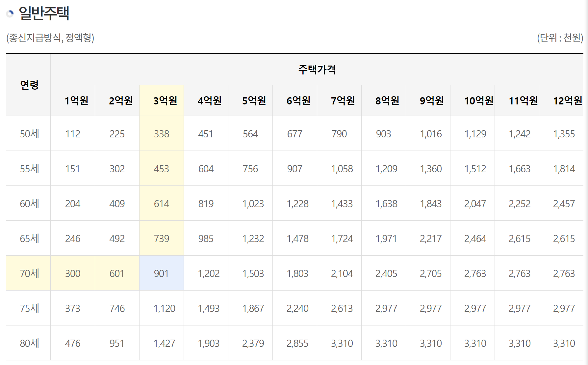The width and height of the screenshot is (588, 365).
Task: Click the cell showing 373
Action: point(73,308)
